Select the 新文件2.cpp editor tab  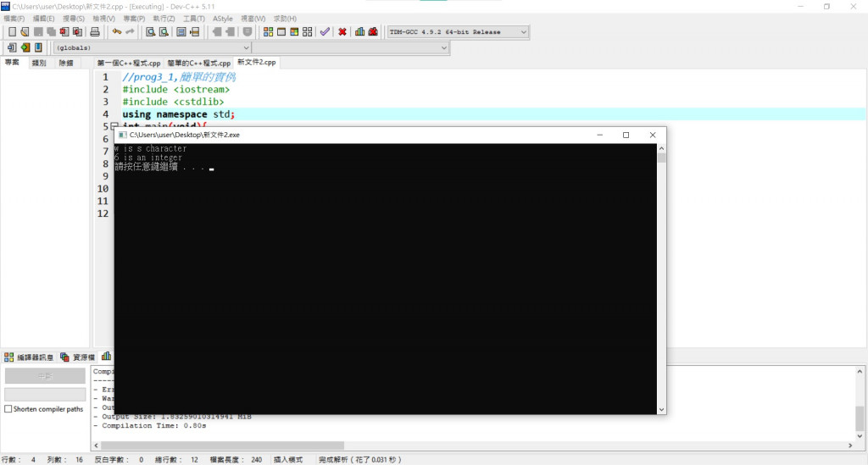coord(256,63)
